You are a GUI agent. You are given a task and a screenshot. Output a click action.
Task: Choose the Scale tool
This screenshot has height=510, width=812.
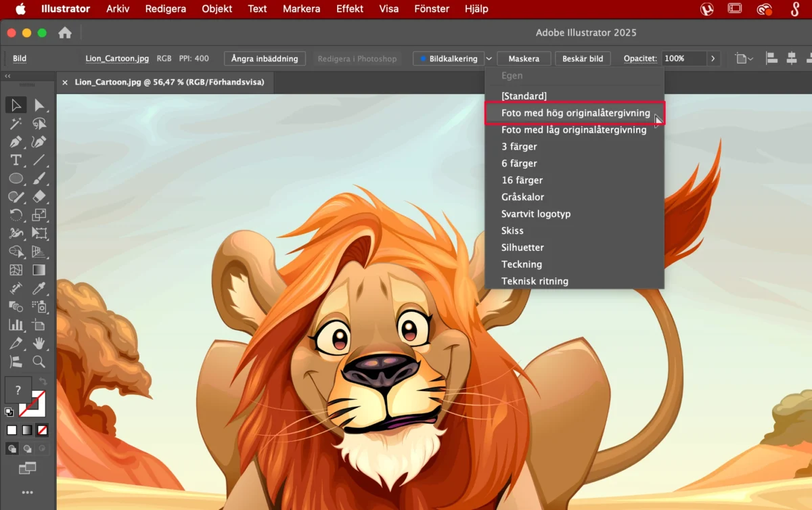[x=39, y=215]
